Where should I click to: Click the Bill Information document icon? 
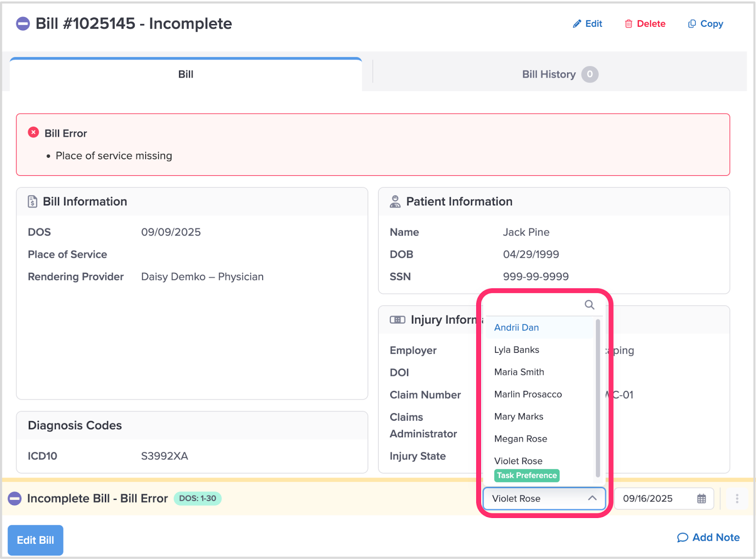tap(32, 202)
